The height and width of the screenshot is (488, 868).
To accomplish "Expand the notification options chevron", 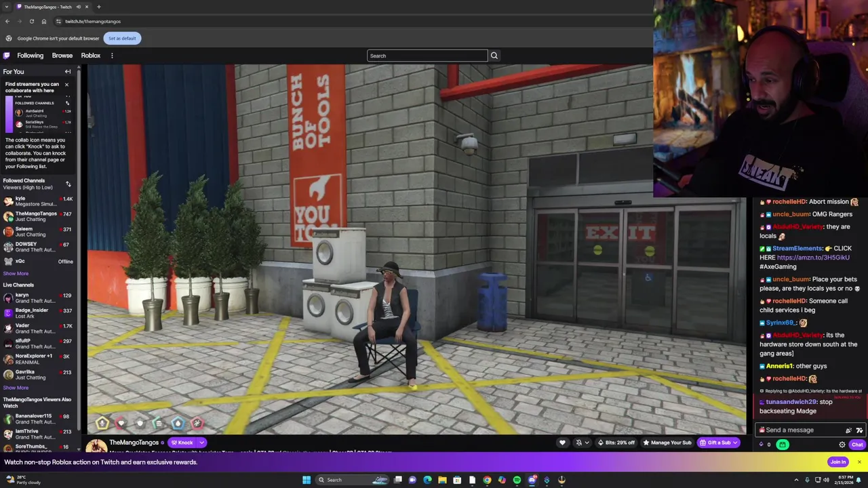I will (589, 443).
